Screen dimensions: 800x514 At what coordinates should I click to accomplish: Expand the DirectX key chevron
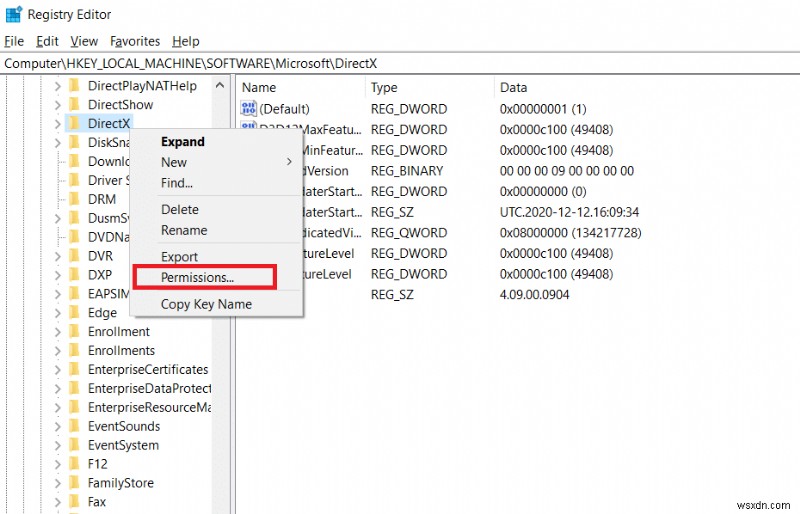58,124
